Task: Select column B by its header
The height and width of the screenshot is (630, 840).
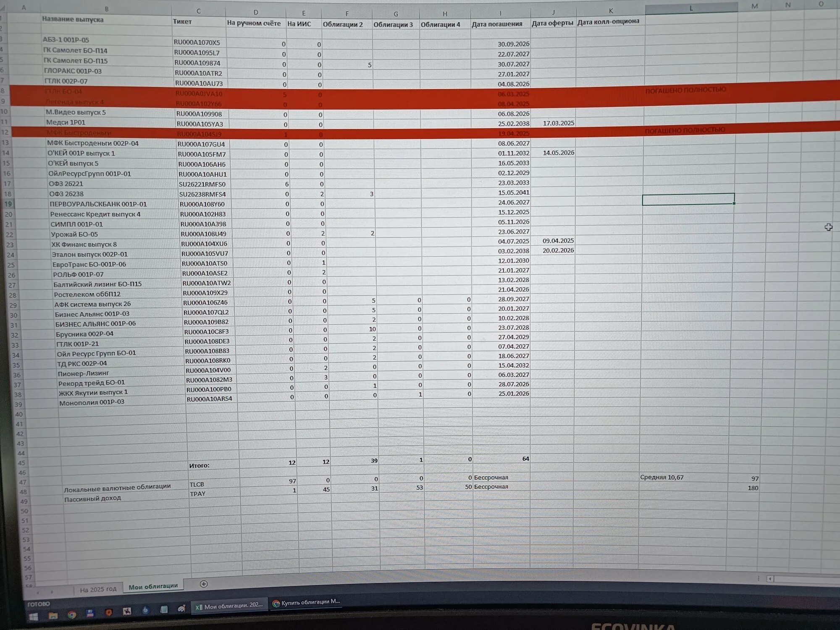Action: [x=106, y=9]
